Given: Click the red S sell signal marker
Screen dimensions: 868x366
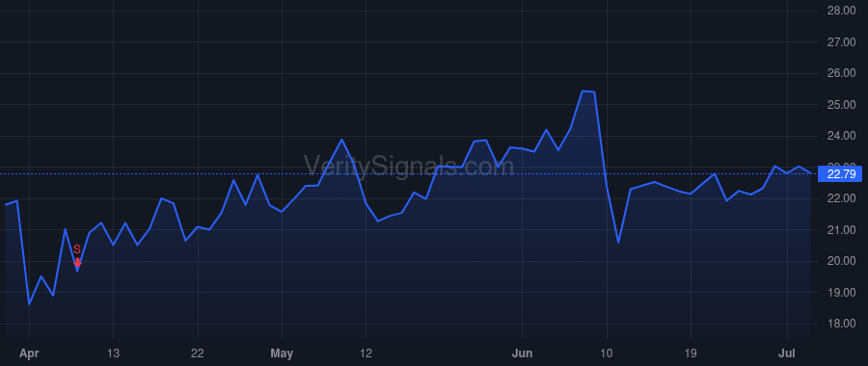Looking at the screenshot, I should [x=77, y=256].
